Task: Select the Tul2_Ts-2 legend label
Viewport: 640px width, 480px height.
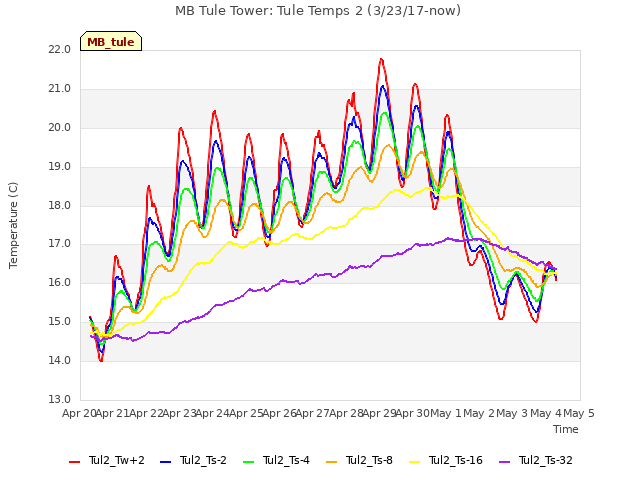Action: point(203,460)
